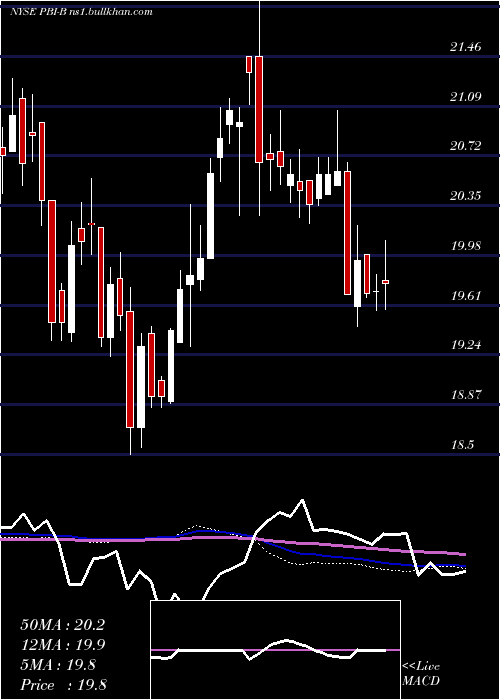Select the last candlestick on the chart
Image resolution: width=500 pixels, height=700 pixels.
pos(385,282)
